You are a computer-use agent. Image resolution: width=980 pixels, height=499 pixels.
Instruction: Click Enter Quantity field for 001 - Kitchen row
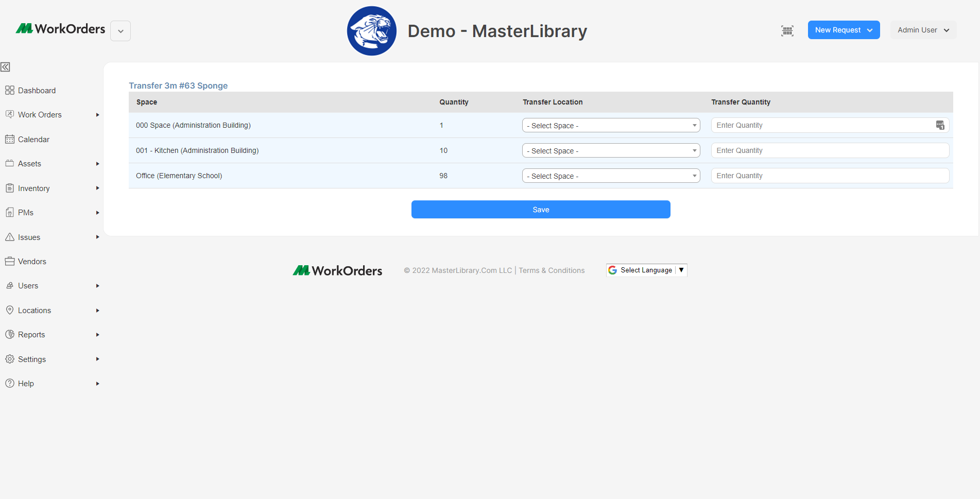[830, 150]
